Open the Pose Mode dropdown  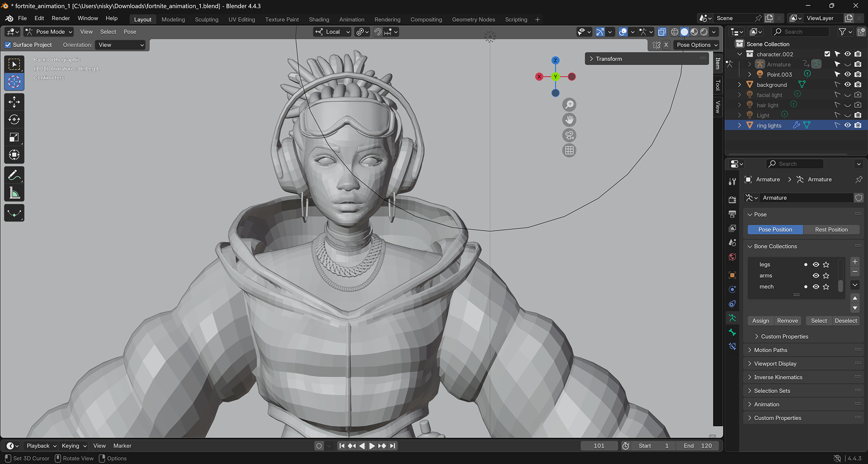coord(49,32)
